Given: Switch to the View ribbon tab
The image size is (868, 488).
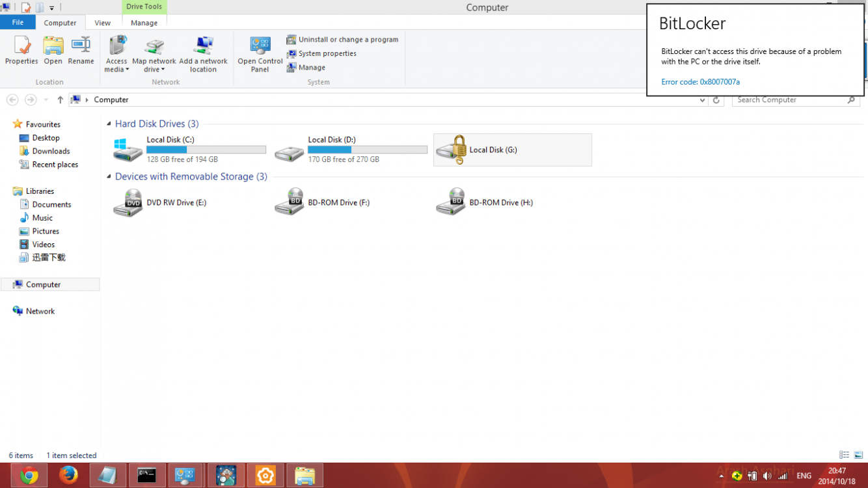Looking at the screenshot, I should click(102, 22).
